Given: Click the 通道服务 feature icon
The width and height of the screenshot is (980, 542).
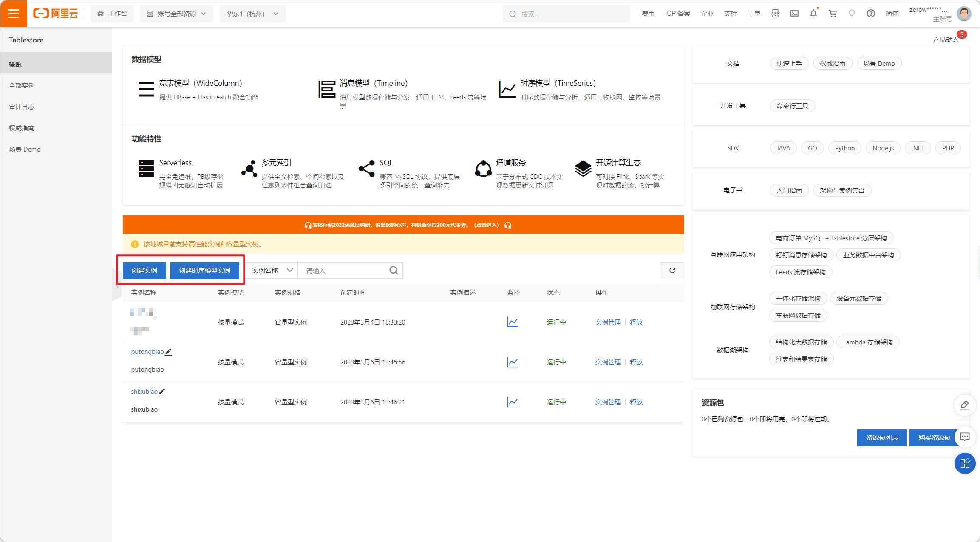Looking at the screenshot, I should [x=484, y=169].
